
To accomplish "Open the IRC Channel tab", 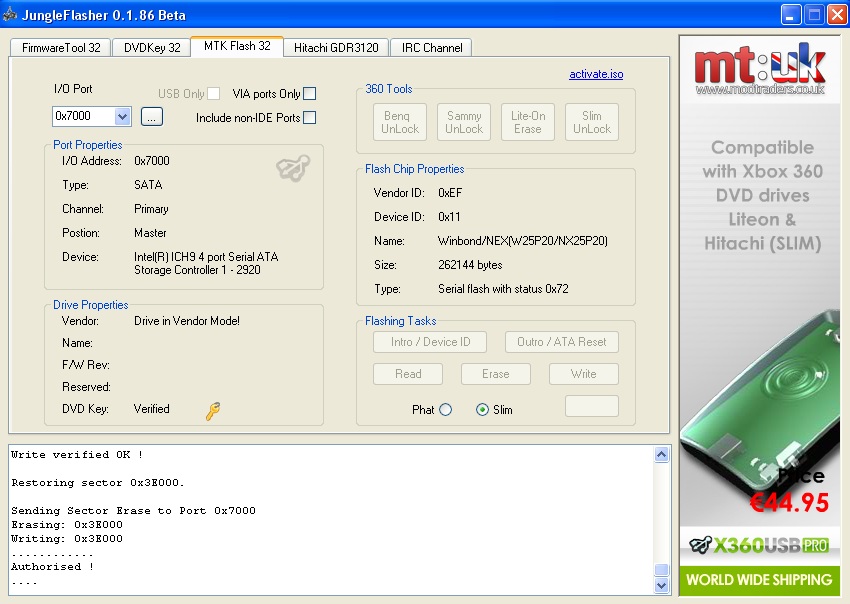I will (432, 47).
